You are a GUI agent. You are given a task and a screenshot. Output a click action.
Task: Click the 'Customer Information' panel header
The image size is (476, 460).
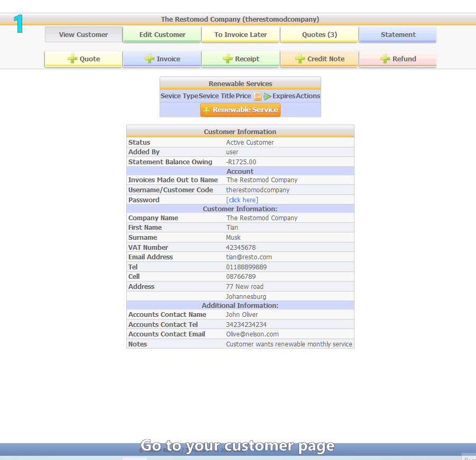pyautogui.click(x=240, y=132)
